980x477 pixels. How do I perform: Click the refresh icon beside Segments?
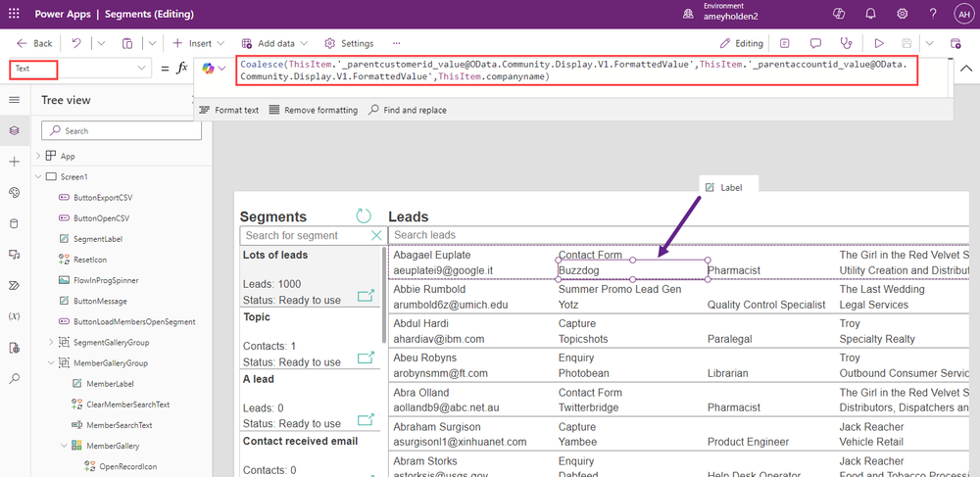[x=364, y=216]
